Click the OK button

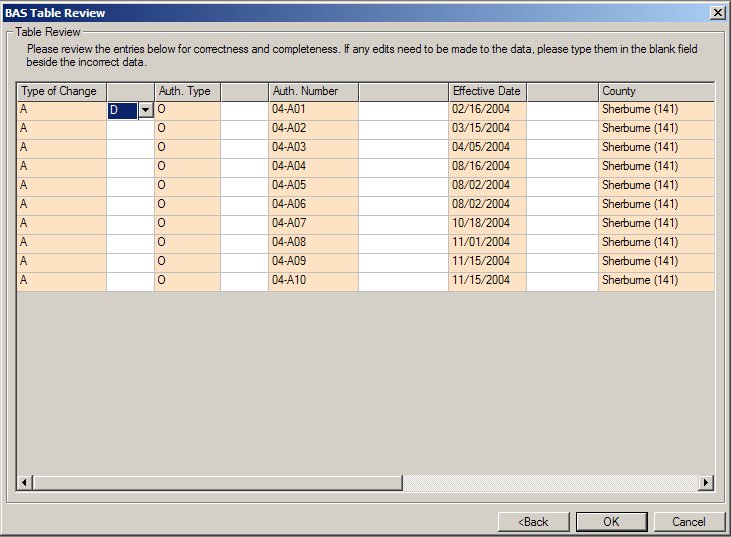coord(611,521)
